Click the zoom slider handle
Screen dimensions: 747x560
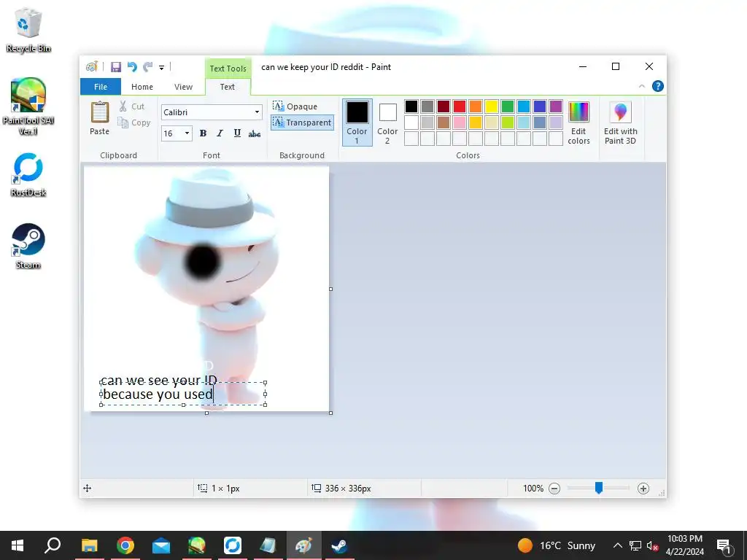[x=599, y=488]
